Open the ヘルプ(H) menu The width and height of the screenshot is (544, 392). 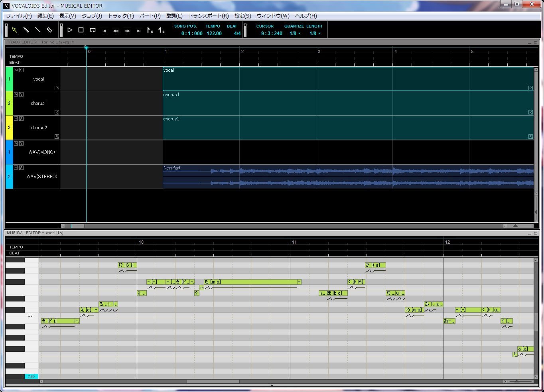coord(306,16)
